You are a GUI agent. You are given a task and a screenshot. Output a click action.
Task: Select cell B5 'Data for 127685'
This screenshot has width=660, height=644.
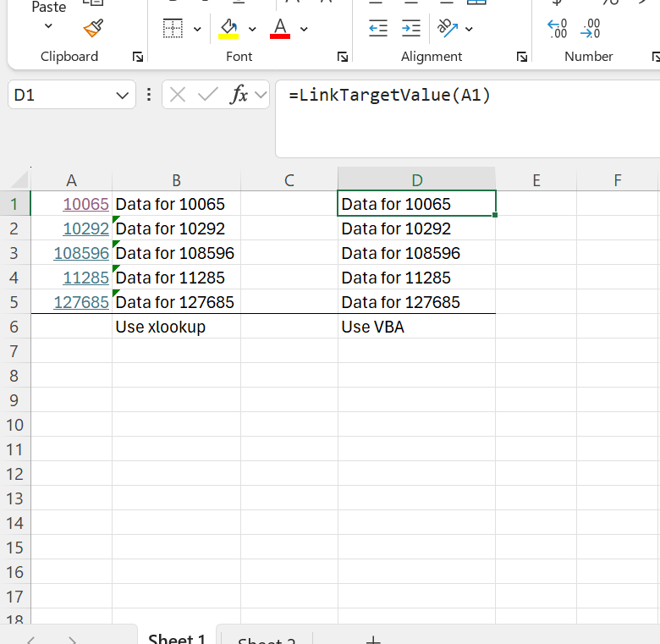click(176, 302)
